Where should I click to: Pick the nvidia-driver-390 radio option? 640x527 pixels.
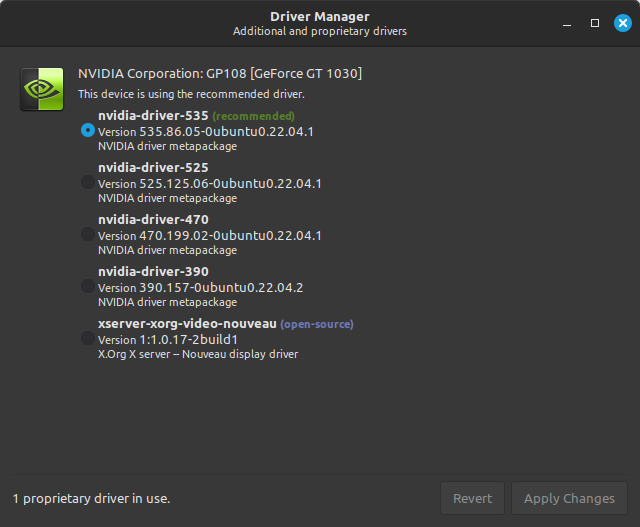88,286
